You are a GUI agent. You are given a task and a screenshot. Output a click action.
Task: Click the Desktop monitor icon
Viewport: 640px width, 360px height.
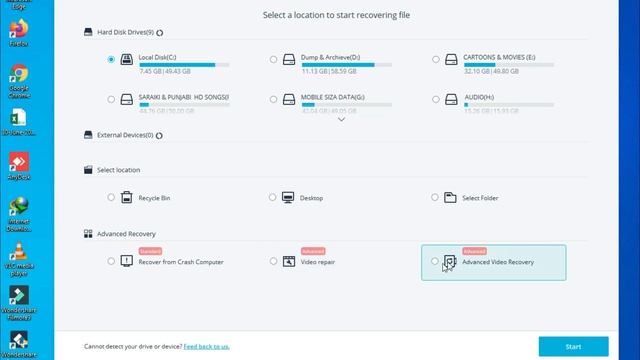[x=288, y=198]
